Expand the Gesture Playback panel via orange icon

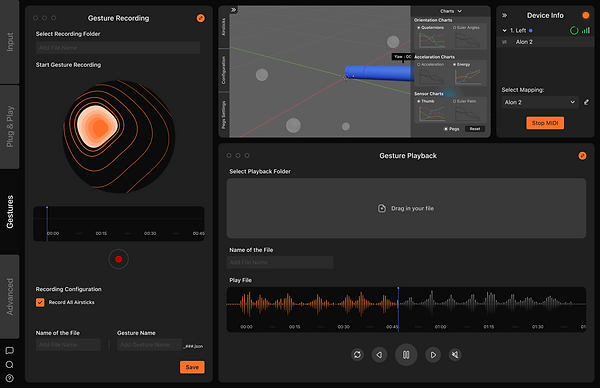582,156
